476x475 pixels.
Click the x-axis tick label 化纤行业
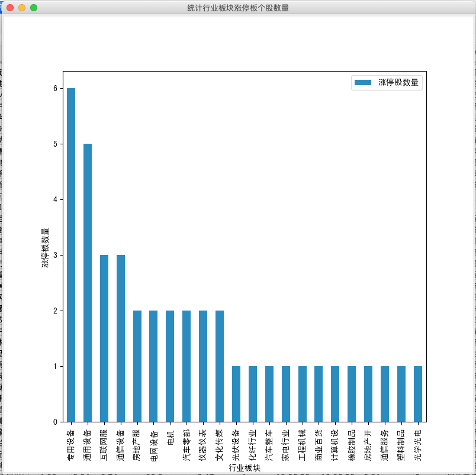click(x=253, y=445)
